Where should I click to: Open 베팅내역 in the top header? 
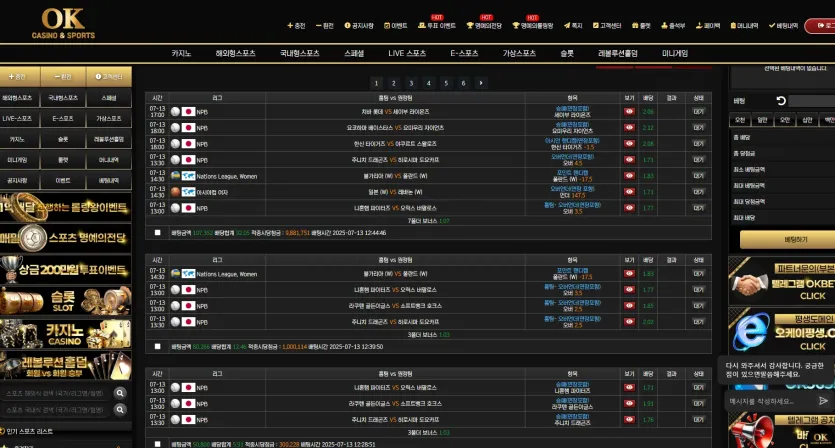pyautogui.click(x=783, y=26)
